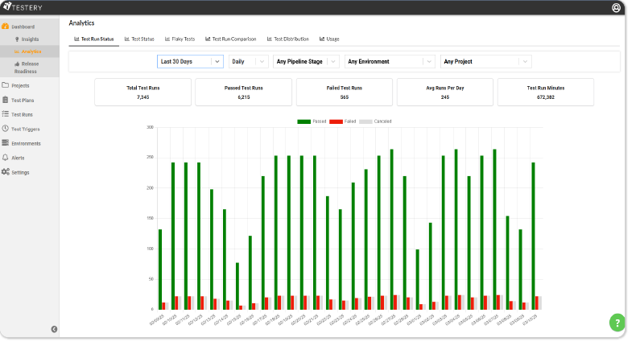644x362 pixels.
Task: Switch to the Flaky Tests tab
Action: coord(179,39)
